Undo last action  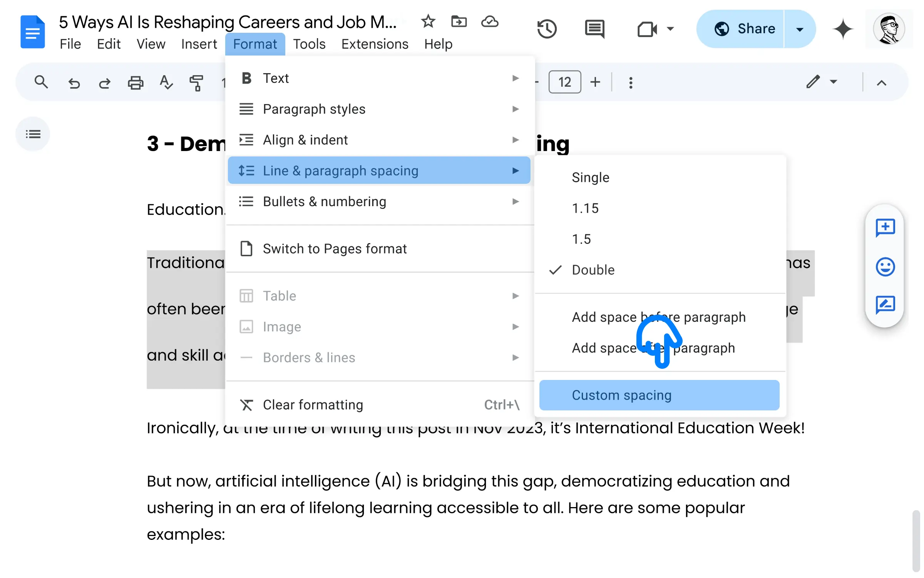point(74,83)
